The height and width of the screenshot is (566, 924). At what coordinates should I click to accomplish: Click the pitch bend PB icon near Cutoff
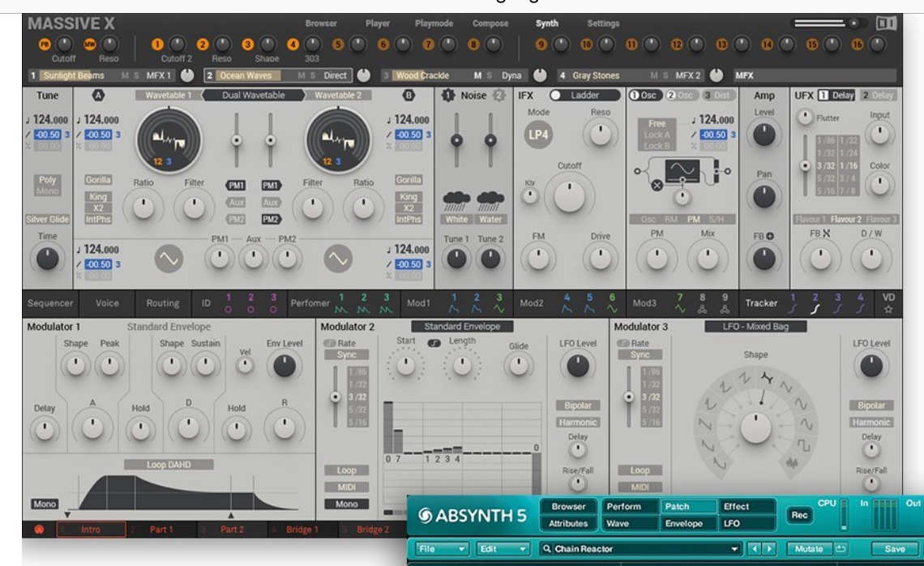click(x=45, y=45)
